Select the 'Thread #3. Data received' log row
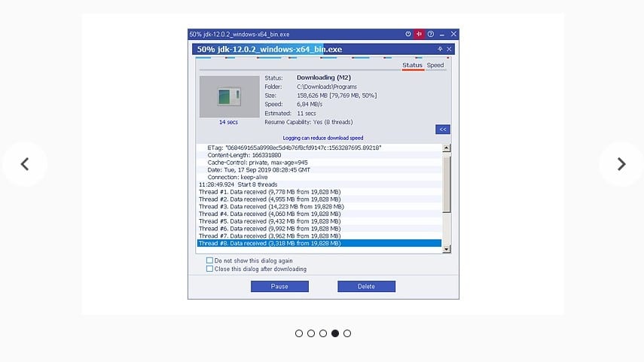 tap(319, 207)
